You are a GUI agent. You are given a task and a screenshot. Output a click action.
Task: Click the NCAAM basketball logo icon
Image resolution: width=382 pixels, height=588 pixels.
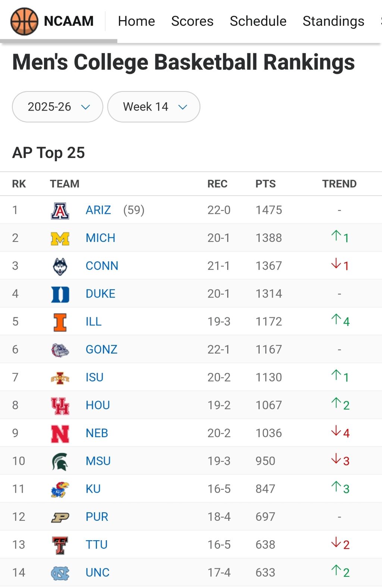click(24, 21)
